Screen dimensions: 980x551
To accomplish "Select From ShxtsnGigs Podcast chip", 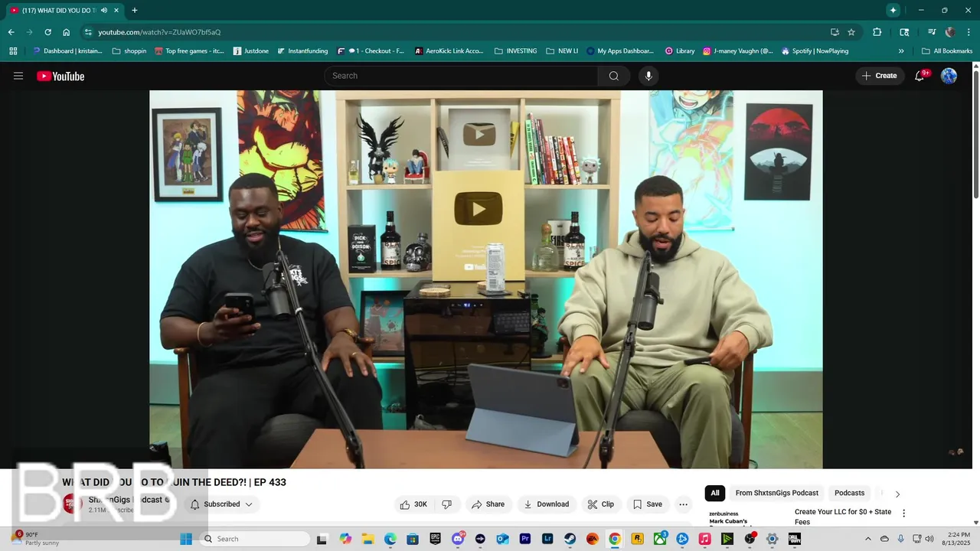I will tap(776, 493).
